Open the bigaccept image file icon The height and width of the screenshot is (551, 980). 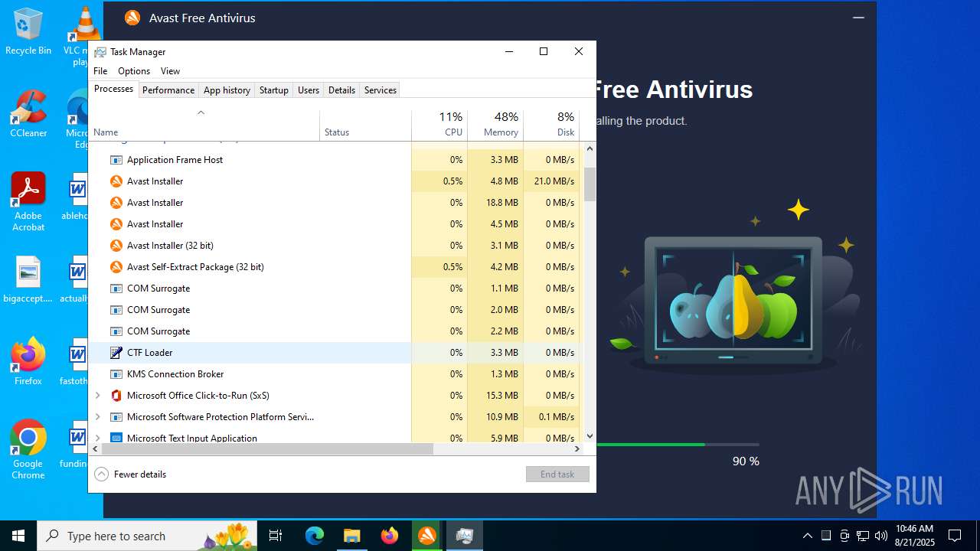(x=28, y=280)
